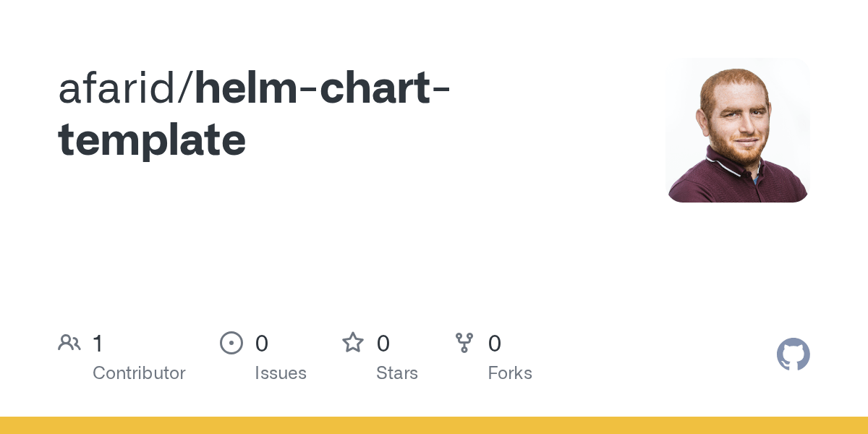Click the Issues circle-dot icon

(231, 343)
